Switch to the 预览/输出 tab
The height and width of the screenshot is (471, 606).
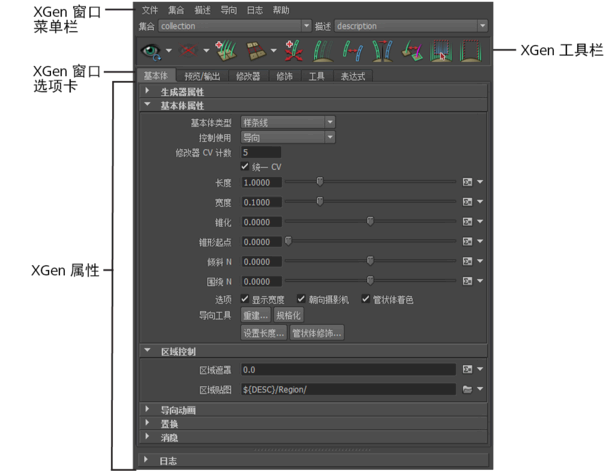coord(202,76)
